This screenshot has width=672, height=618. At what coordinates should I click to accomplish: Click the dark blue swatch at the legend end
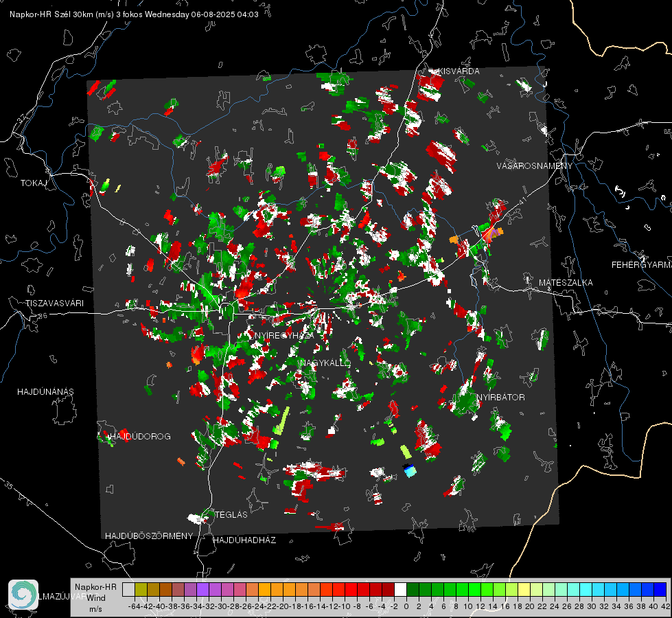tap(660, 589)
